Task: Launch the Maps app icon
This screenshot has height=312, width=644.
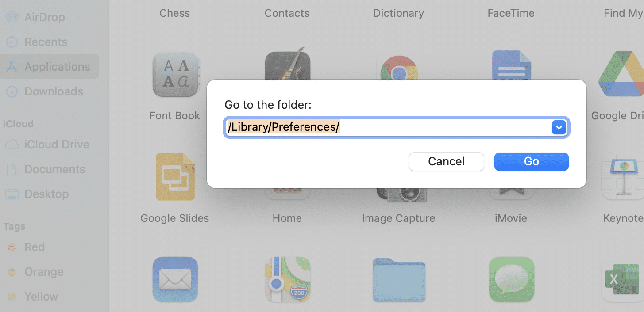Action: click(287, 279)
